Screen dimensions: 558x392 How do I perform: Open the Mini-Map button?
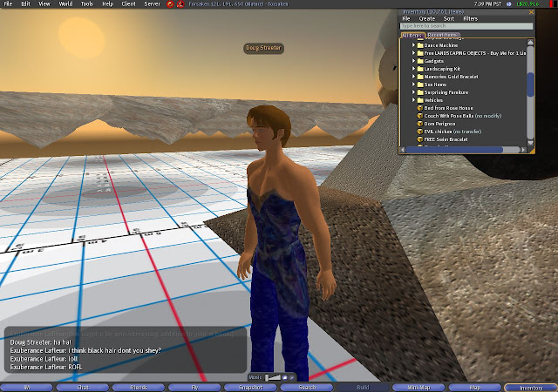[418, 388]
